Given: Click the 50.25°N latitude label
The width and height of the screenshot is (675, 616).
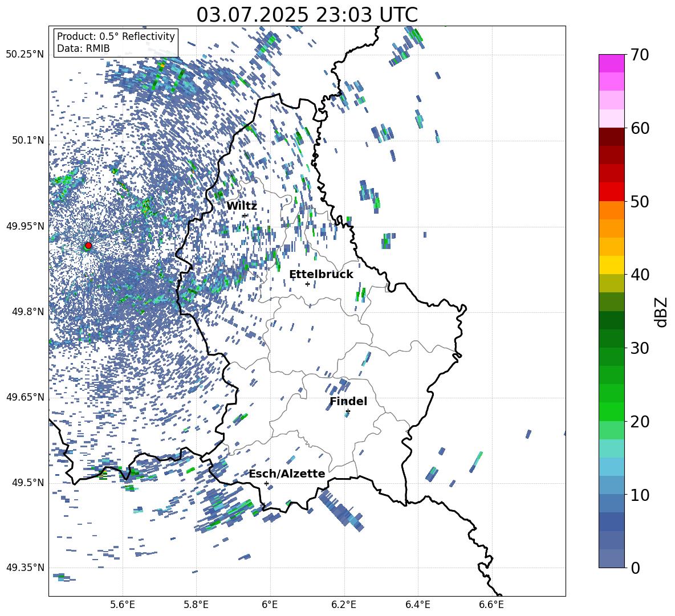Looking at the screenshot, I should (x=26, y=55).
